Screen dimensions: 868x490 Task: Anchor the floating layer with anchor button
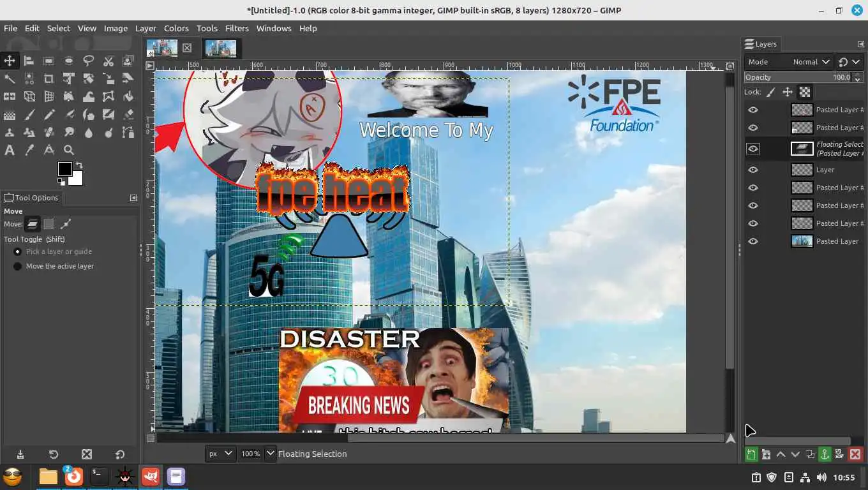pos(825,454)
